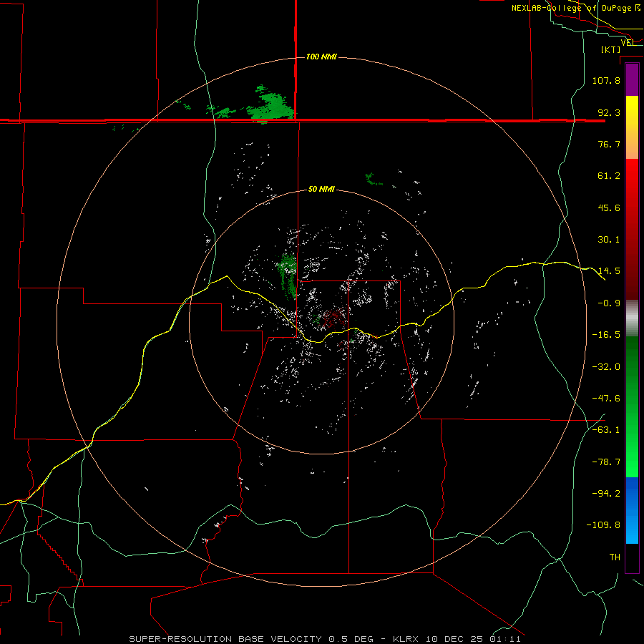Screen dimensions: 644x644
Task: Click the 100 NMI range ring label
Action: pos(321,57)
